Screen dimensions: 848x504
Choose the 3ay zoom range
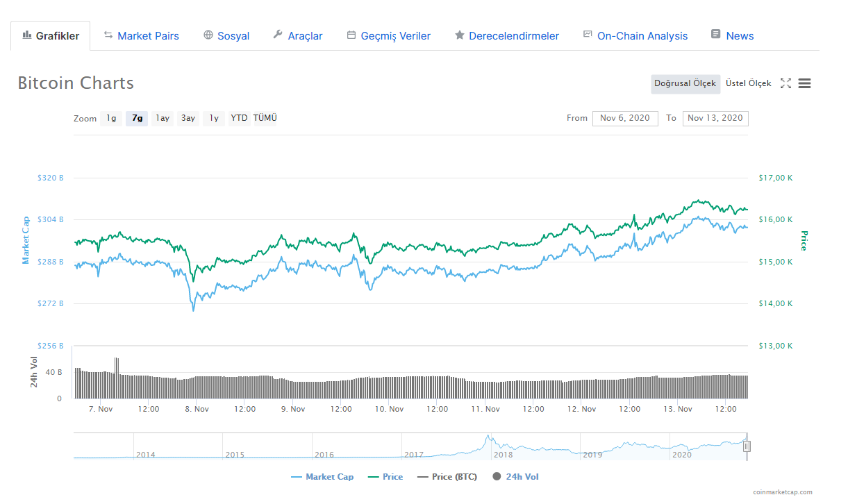pyautogui.click(x=188, y=118)
